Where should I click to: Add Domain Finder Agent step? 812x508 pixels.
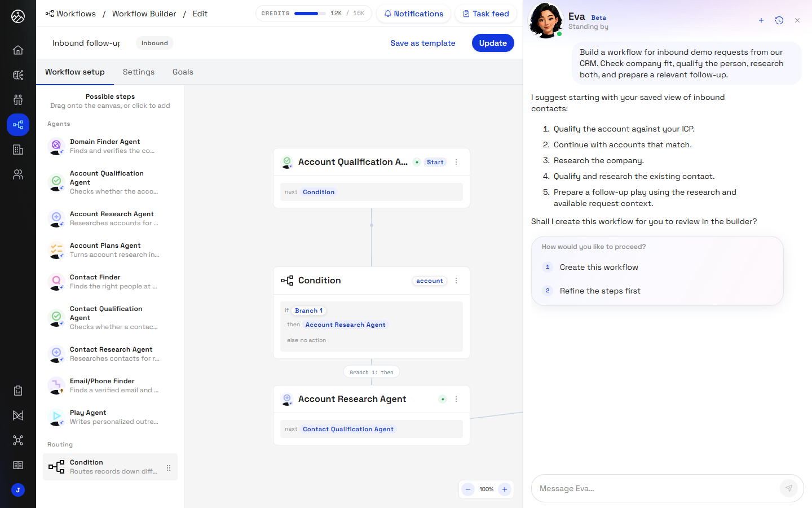point(110,146)
